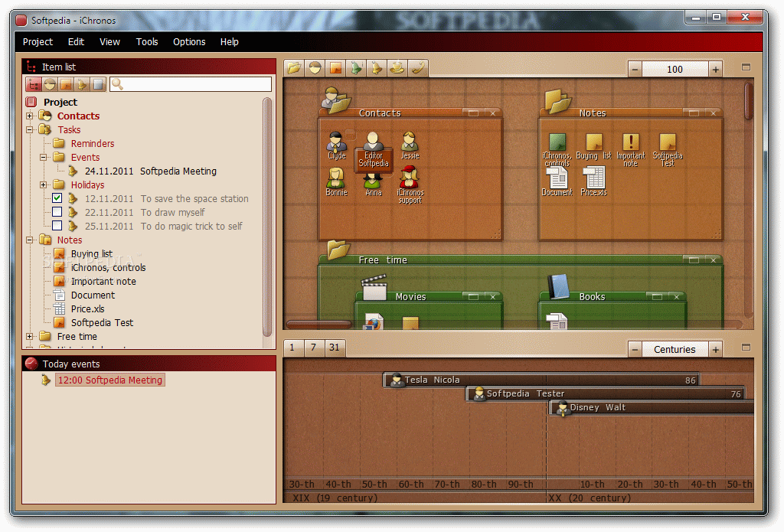Click the desktop horizontal scrollbar handle
Screen dimensions: 784x532
pos(318,325)
